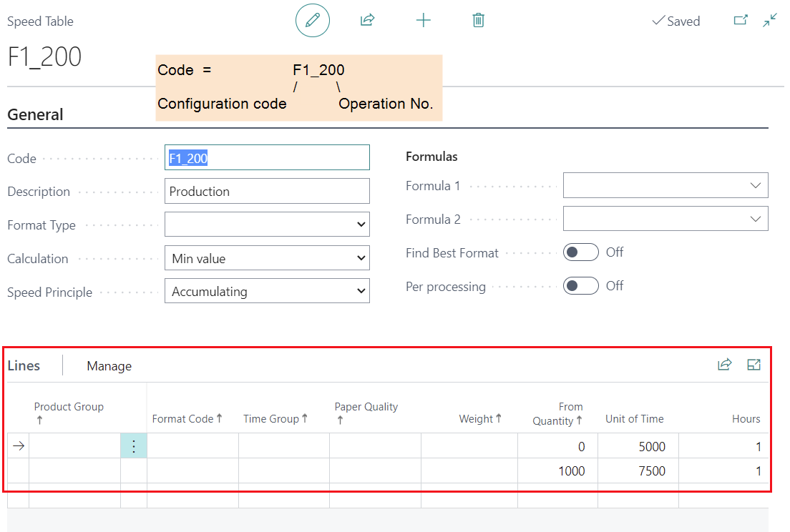Click the Unit of Time column header
Screen dimensions: 790x532
click(634, 419)
